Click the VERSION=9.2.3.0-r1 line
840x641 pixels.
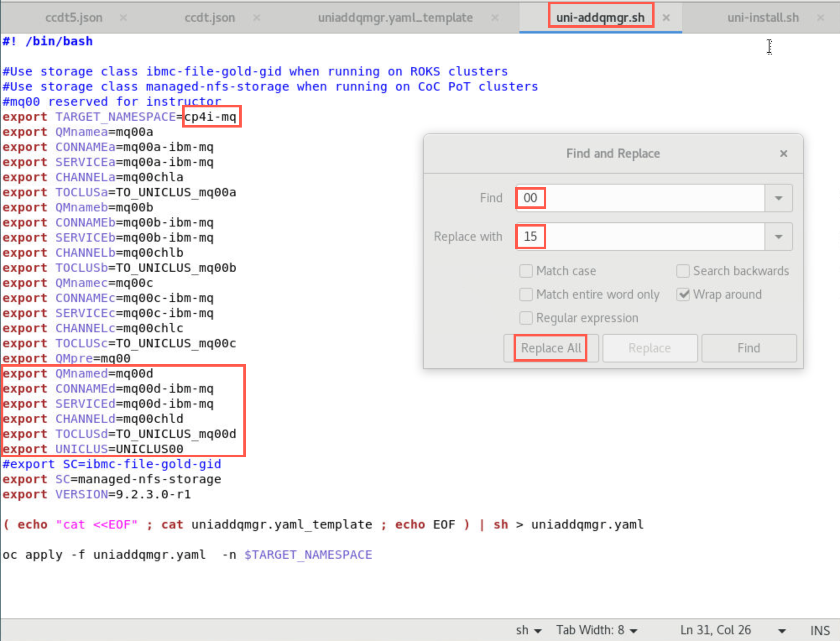pyautogui.click(x=97, y=494)
